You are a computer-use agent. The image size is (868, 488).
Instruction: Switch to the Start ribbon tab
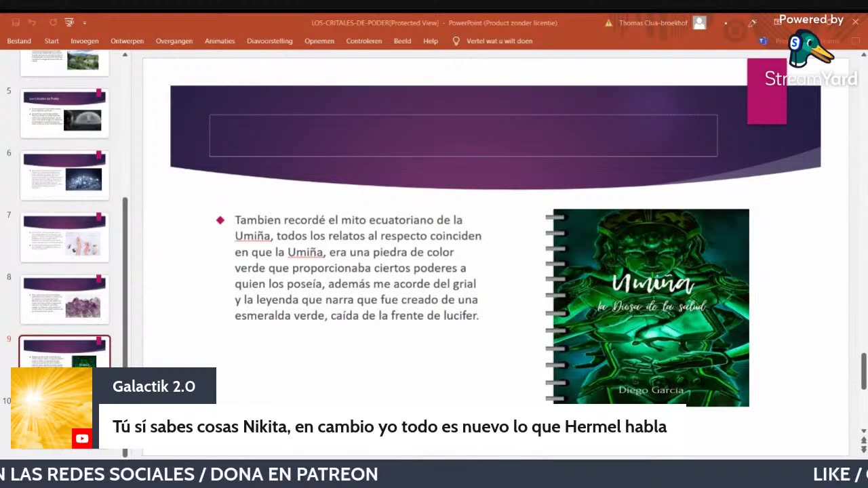(52, 41)
